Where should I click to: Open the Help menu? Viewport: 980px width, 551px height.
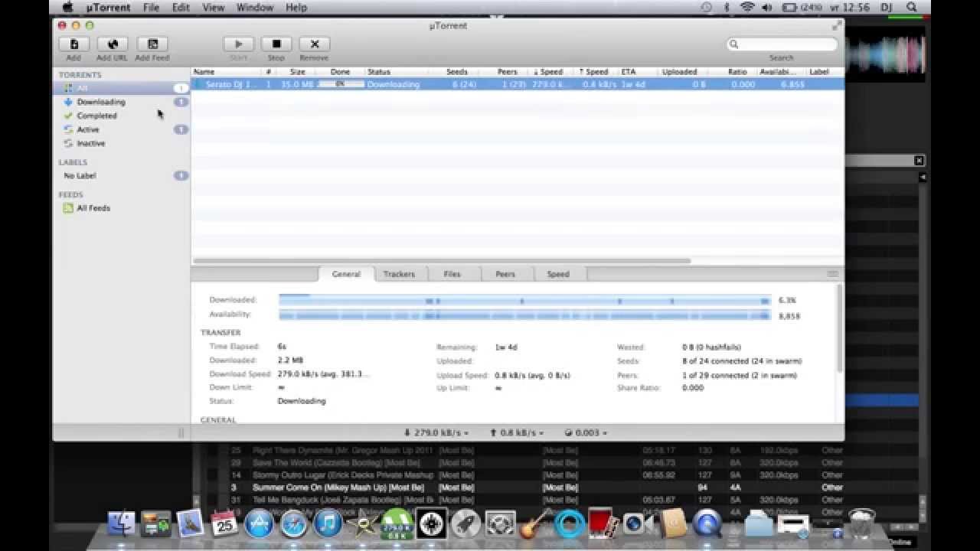pos(296,8)
